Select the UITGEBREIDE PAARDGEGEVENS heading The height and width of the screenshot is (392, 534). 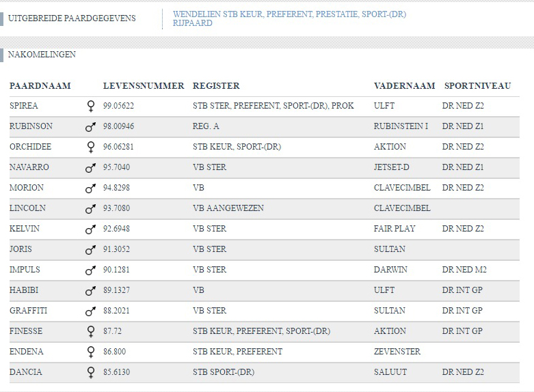coord(72,18)
